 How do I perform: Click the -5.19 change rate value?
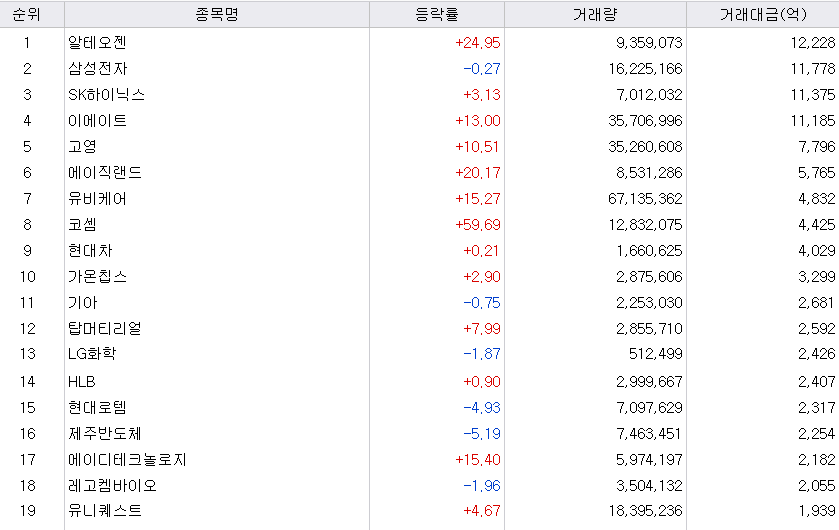click(x=482, y=434)
